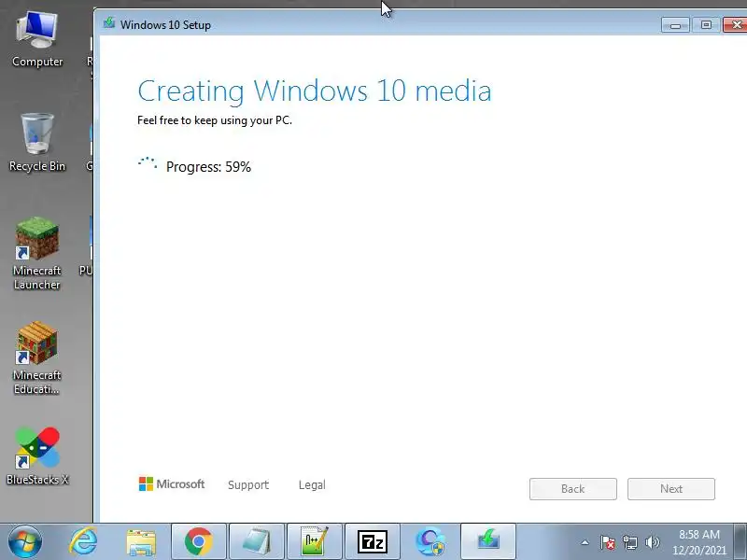Select the BlueStacks X desktop shortcut
Viewport: 747px width, 560px height.
37,456
